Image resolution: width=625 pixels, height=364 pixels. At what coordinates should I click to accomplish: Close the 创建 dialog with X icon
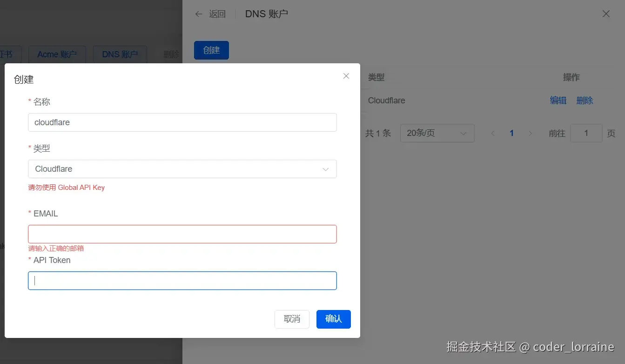(x=346, y=76)
